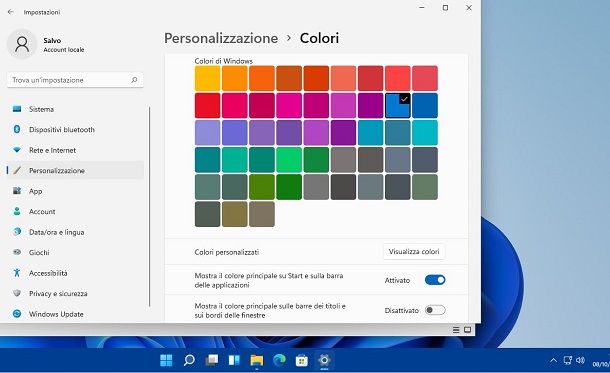Open Task View on the taskbar
610x373 pixels.
212,360
